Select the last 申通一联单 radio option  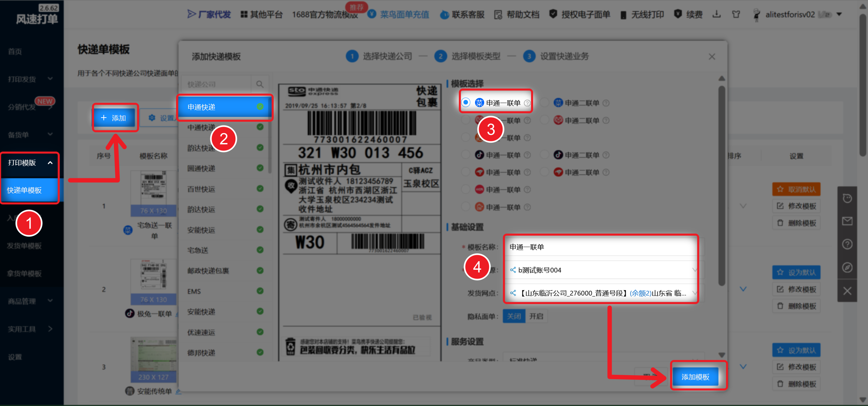click(466, 206)
